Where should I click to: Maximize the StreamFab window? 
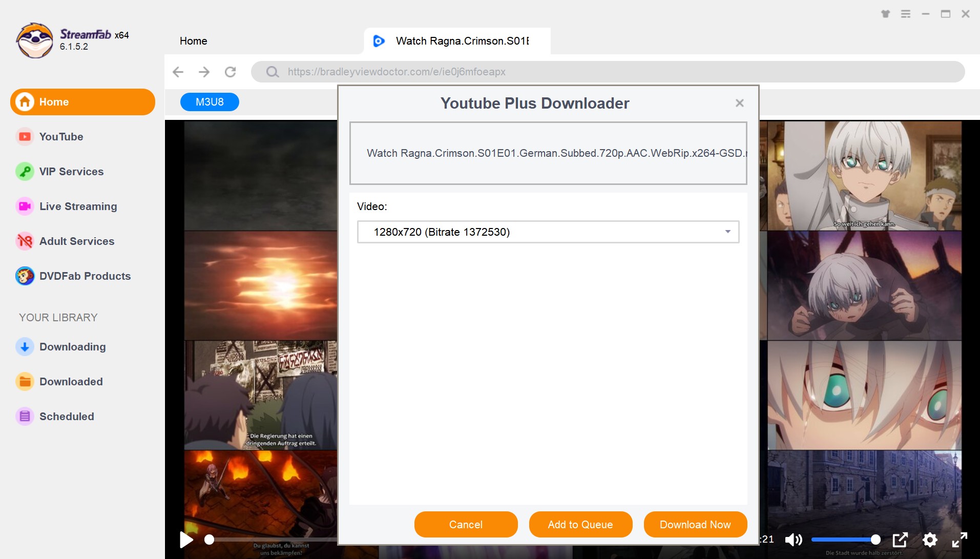pyautogui.click(x=946, y=14)
